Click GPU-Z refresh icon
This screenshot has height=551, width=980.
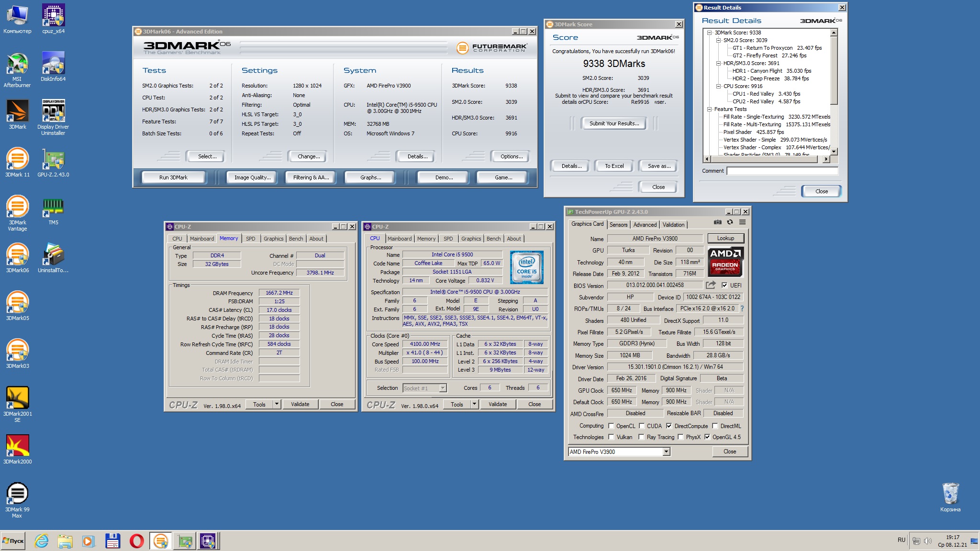click(x=730, y=222)
